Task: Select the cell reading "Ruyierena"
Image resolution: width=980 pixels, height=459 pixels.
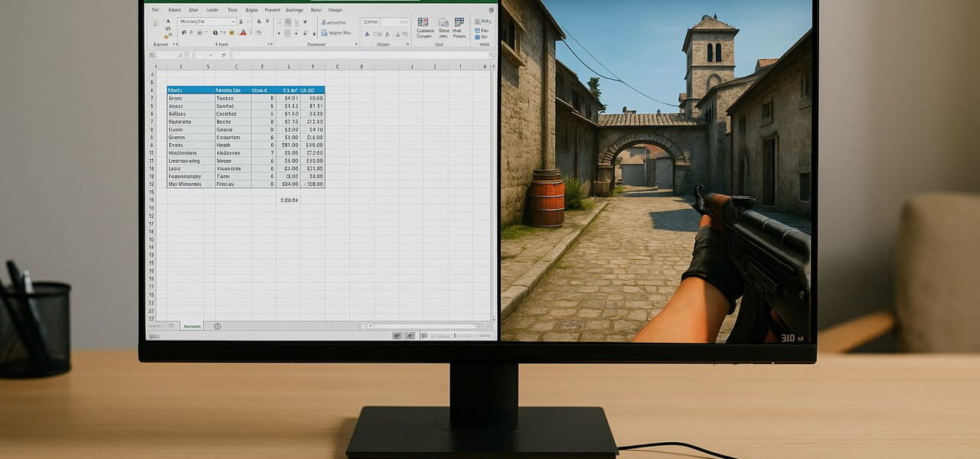Action: 191,122
